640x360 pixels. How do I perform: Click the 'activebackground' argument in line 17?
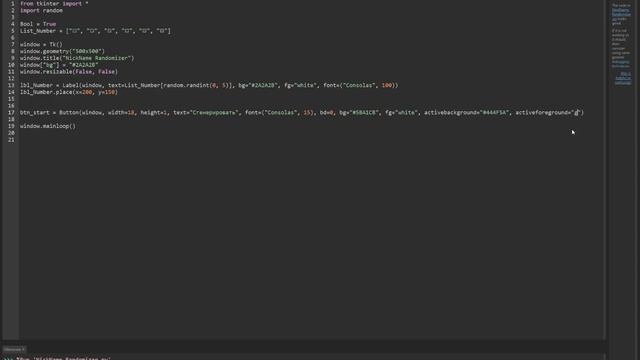click(x=467, y=113)
